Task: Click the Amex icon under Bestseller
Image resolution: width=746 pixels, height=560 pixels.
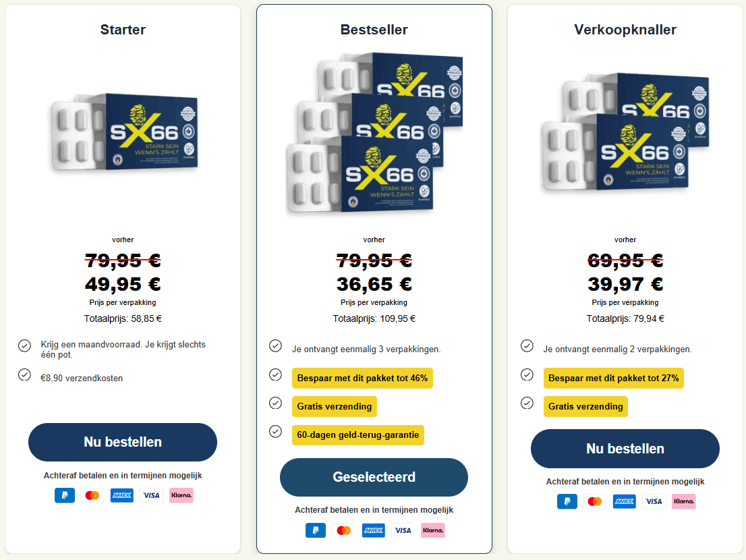Action: [373, 530]
